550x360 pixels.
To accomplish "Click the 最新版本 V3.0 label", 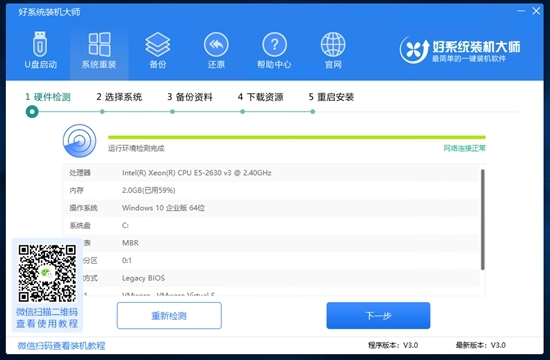I will click(481, 345).
